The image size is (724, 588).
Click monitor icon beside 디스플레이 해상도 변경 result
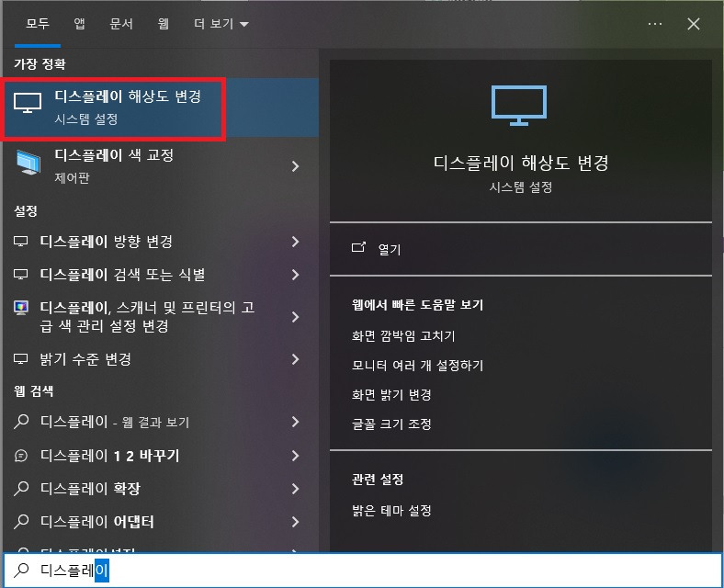(28, 103)
